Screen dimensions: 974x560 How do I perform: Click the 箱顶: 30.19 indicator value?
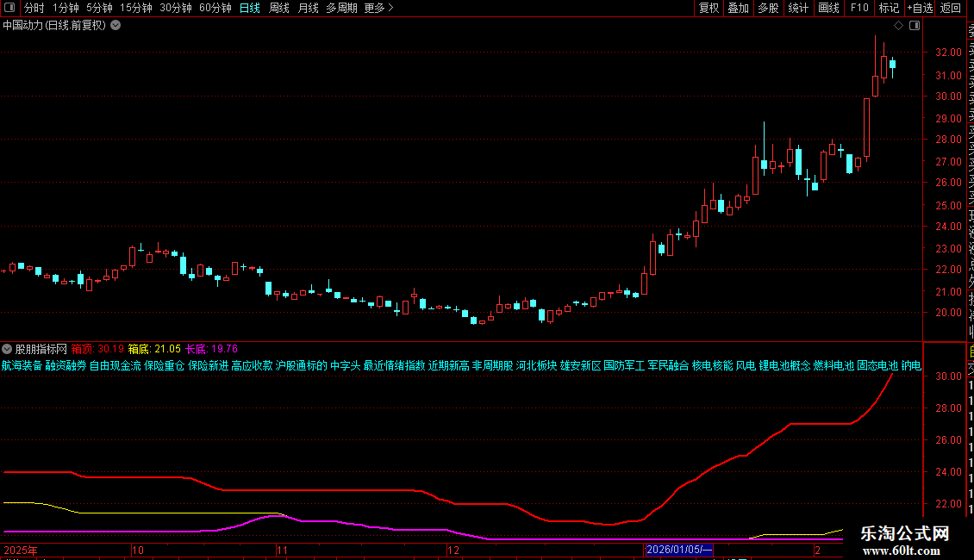pyautogui.click(x=97, y=349)
